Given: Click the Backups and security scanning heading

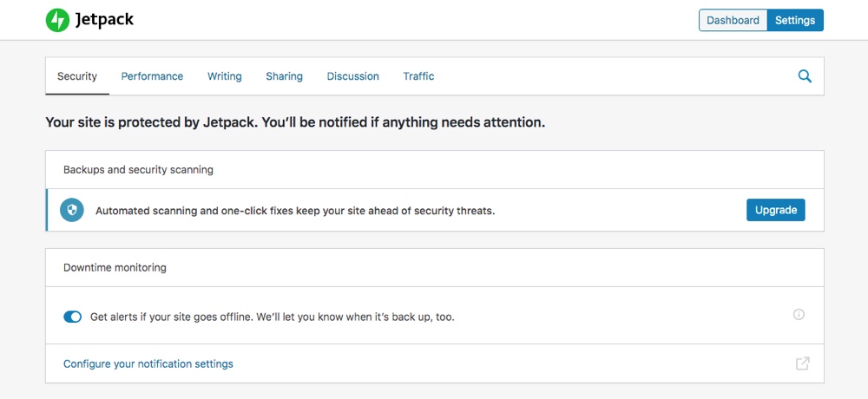Looking at the screenshot, I should [x=138, y=170].
